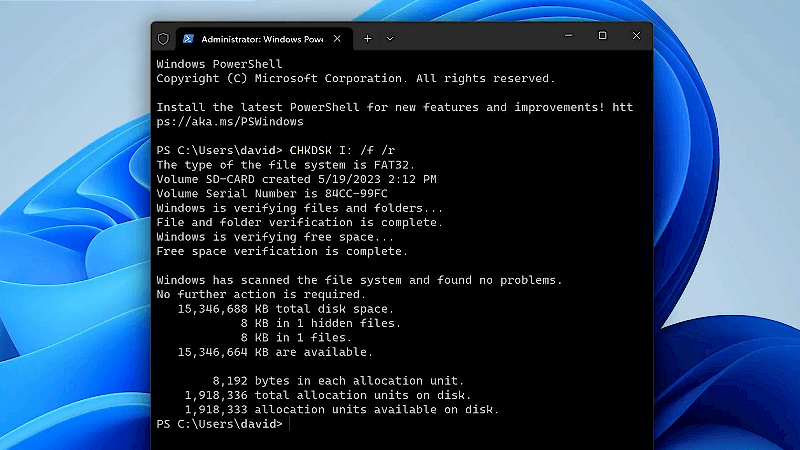Click 'File and folder verification is complete.'

(299, 222)
